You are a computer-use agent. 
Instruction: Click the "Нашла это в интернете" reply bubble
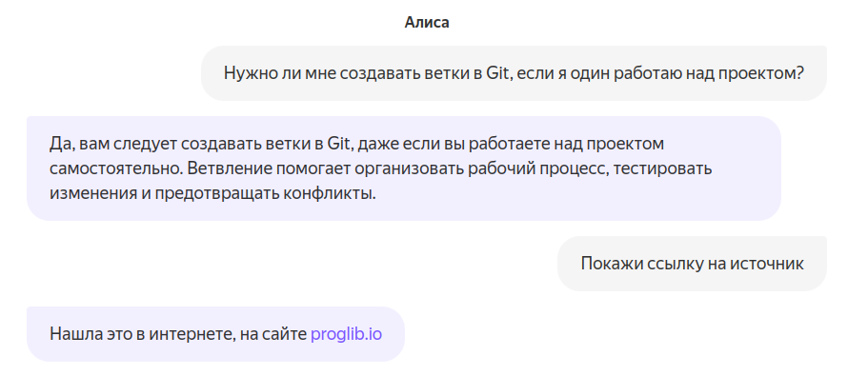(215, 334)
